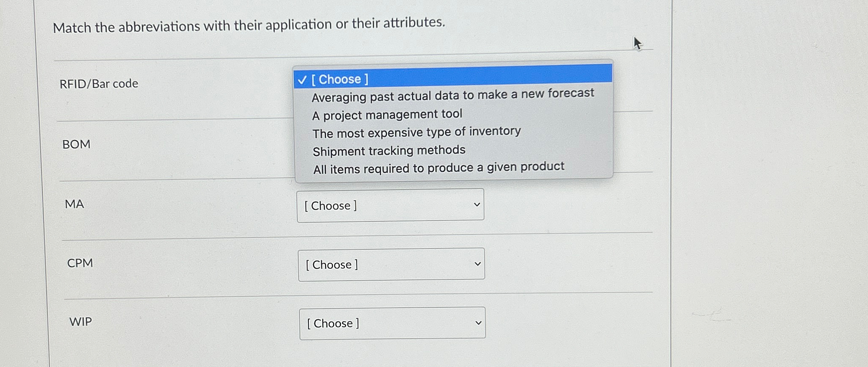Image resolution: width=868 pixels, height=367 pixels.
Task: Open the WIP answer dropdown
Action: coord(392,323)
